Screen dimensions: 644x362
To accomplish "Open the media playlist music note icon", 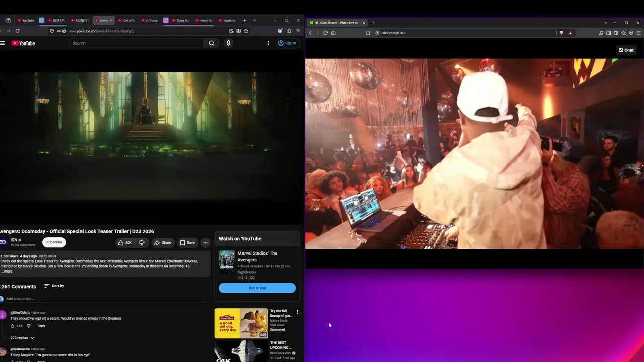I will (601, 33).
